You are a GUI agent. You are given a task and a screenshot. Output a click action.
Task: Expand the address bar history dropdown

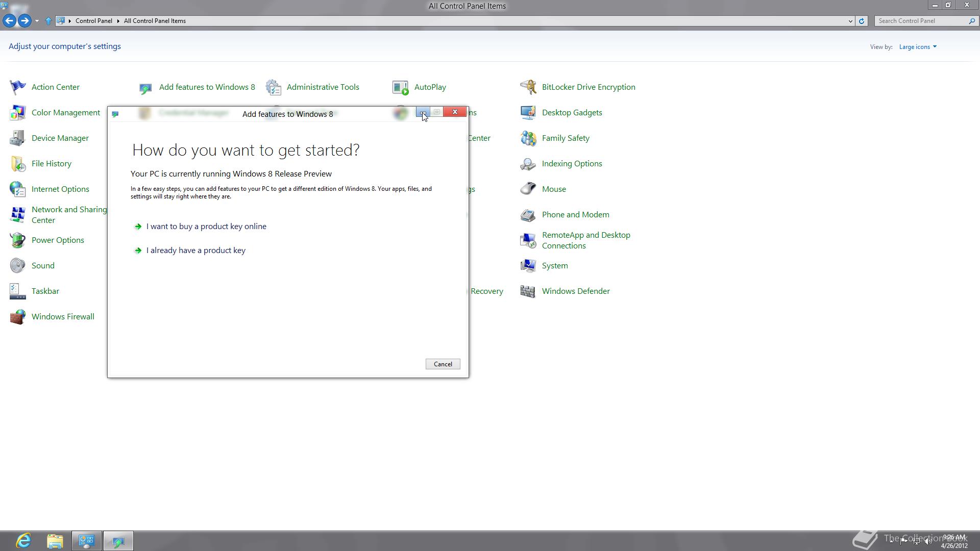pos(850,21)
